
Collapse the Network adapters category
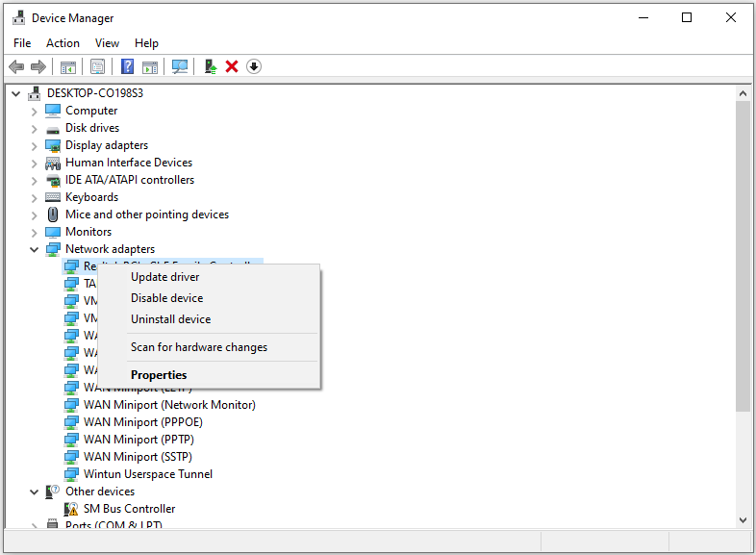point(35,250)
